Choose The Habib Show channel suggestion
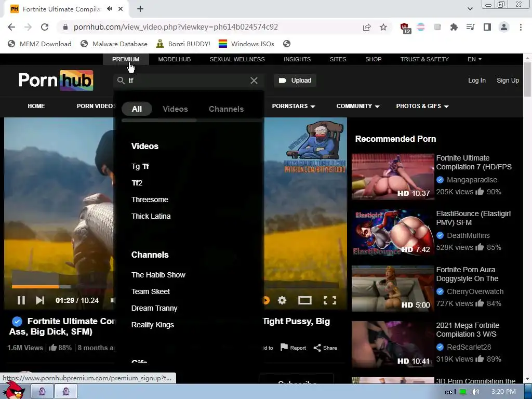 [158, 275]
